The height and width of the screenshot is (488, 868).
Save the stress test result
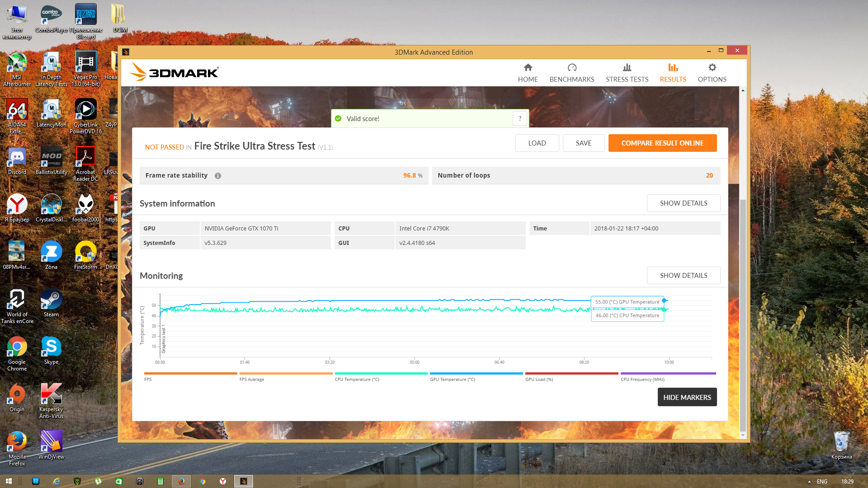(583, 143)
